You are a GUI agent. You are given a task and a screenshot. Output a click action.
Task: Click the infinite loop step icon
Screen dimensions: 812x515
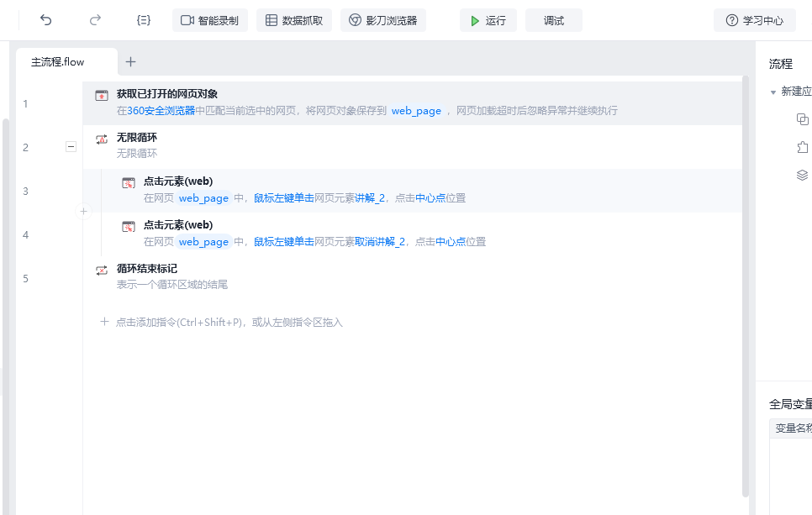pyautogui.click(x=102, y=139)
